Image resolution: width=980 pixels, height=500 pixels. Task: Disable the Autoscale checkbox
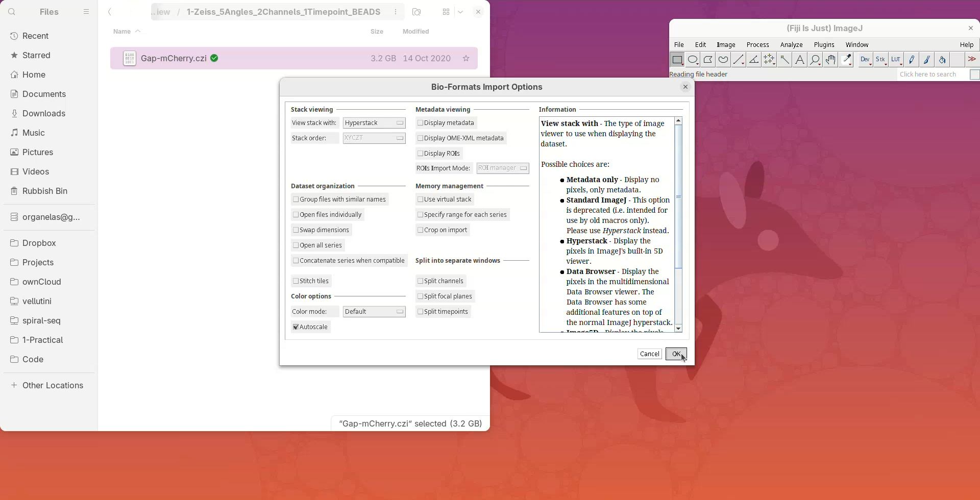pos(296,327)
